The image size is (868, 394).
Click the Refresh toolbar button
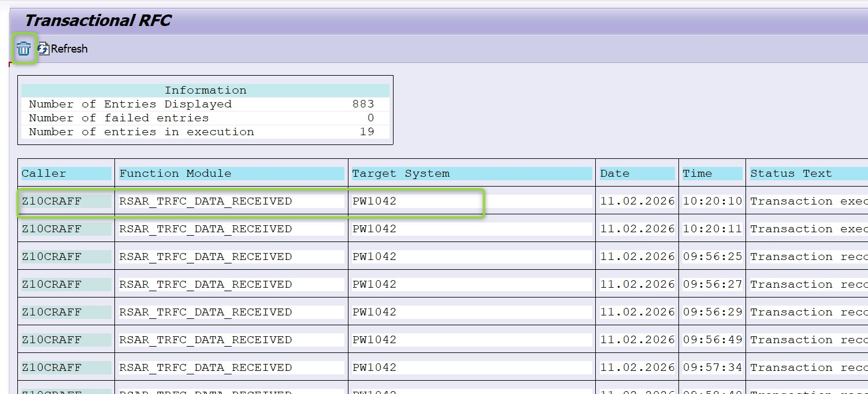(x=63, y=49)
